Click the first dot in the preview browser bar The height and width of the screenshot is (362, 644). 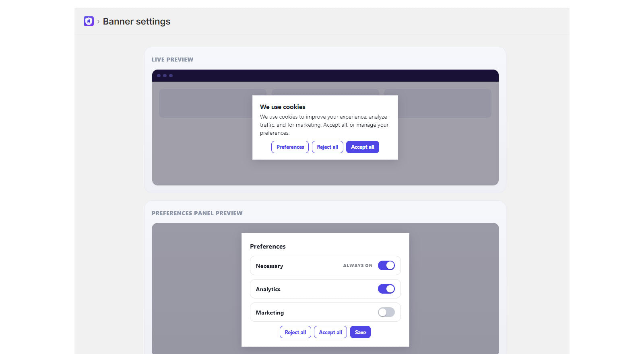(x=159, y=76)
